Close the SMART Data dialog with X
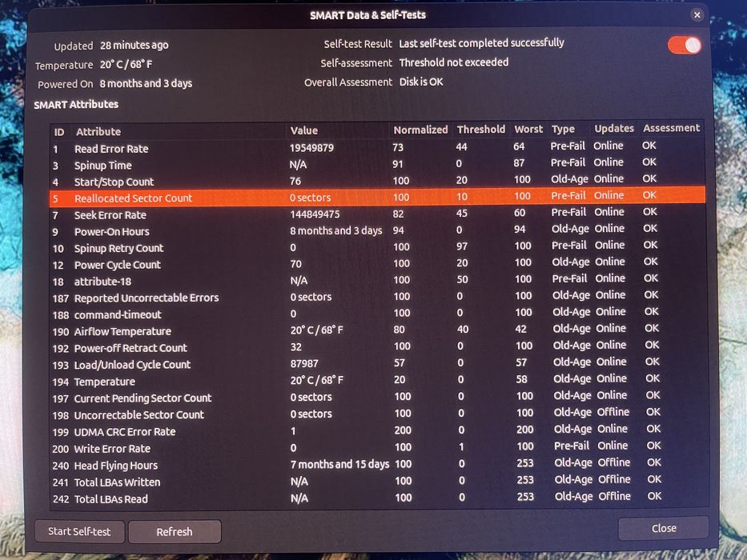Screen dimensions: 747x560 click(x=697, y=14)
